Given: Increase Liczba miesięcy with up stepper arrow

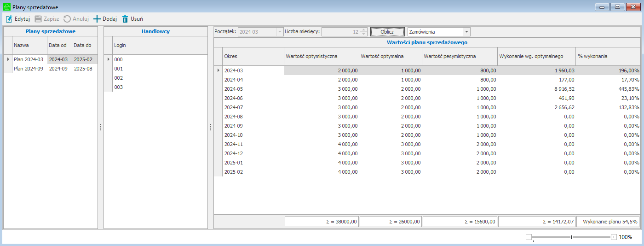Looking at the screenshot, I should click(x=363, y=30).
